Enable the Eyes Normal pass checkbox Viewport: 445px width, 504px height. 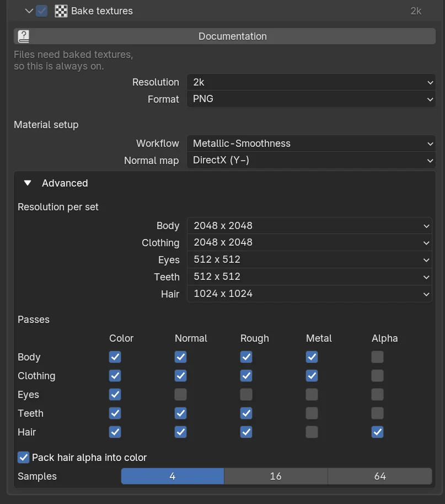180,394
